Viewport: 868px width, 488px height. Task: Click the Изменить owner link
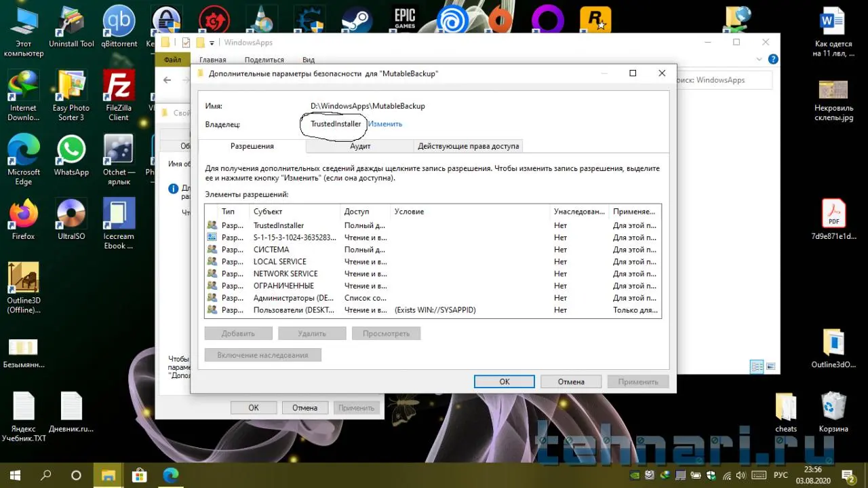click(385, 124)
